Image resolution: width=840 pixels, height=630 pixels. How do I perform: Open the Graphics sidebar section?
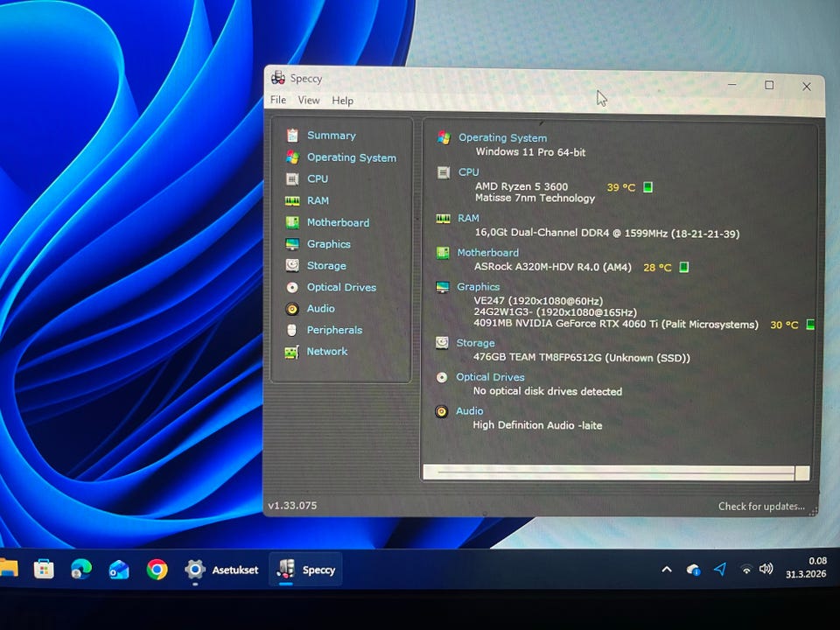click(328, 244)
